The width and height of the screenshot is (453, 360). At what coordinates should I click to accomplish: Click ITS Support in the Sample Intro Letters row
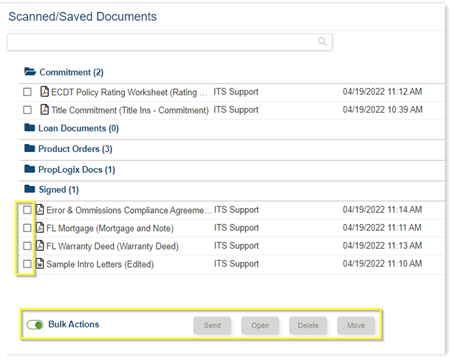236,264
